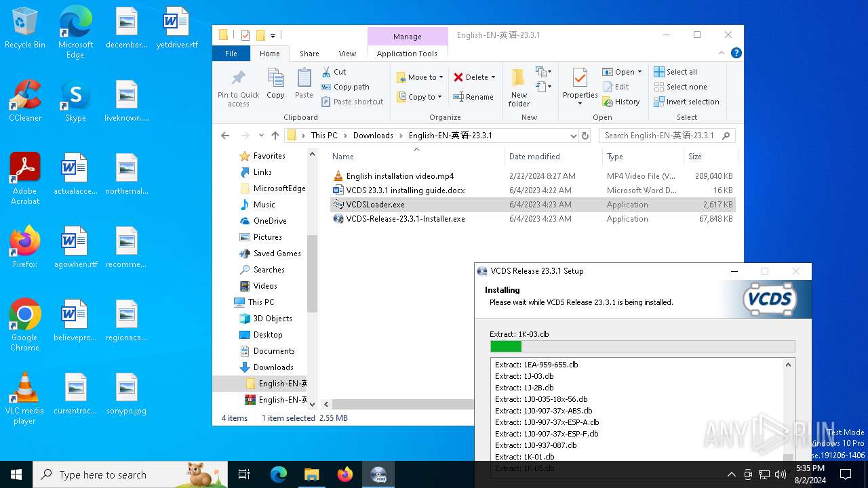The height and width of the screenshot is (488, 868).
Task: Switch to the Share tab
Action: pyautogui.click(x=309, y=54)
